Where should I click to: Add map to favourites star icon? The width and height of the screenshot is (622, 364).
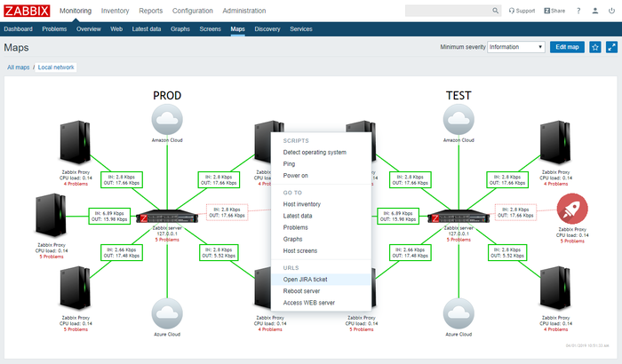tap(595, 47)
